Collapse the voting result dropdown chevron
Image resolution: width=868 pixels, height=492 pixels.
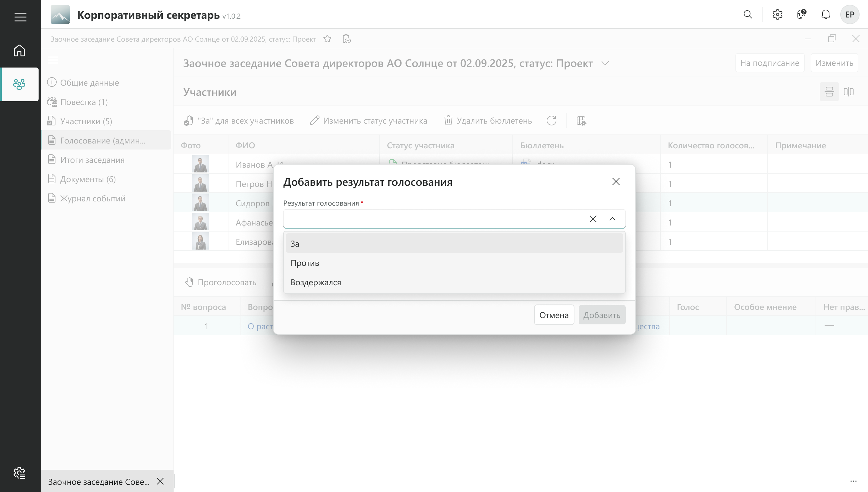pyautogui.click(x=612, y=219)
